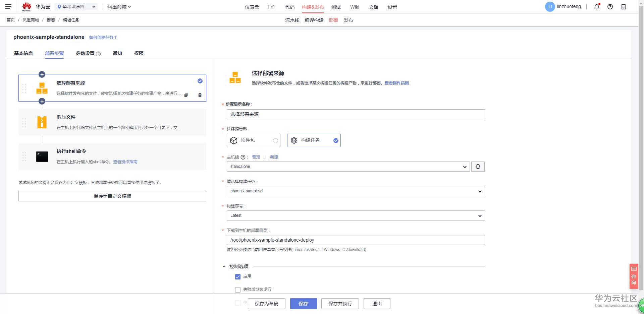
Task: Open 测试 in top navigation
Action: point(336,7)
